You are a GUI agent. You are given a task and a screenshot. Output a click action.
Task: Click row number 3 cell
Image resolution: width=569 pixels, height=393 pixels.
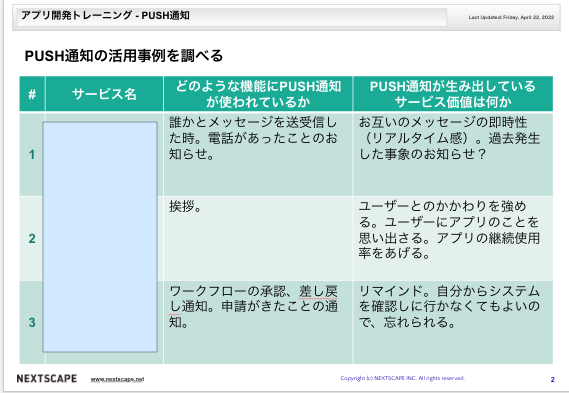[32, 322]
